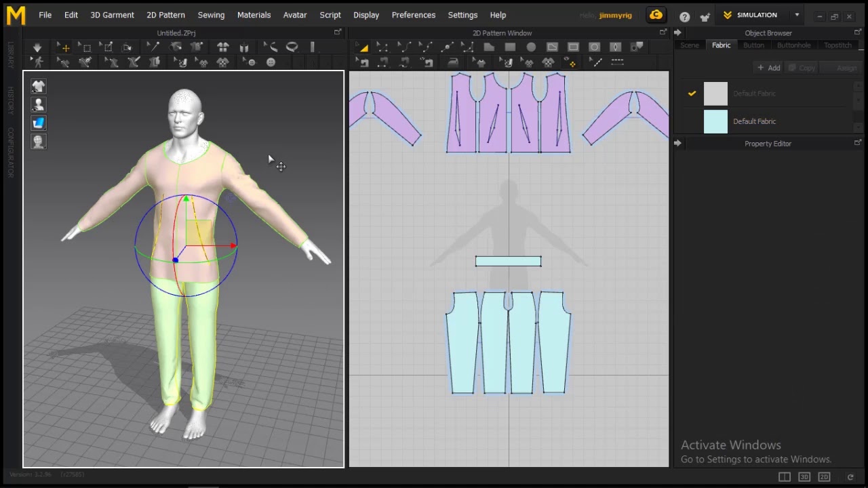Select the 3D Button tool

[271, 62]
